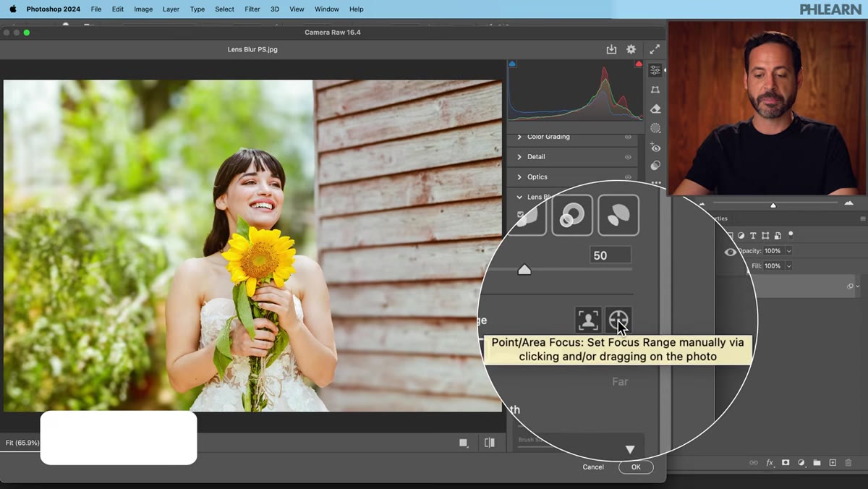Select the Geometry crop tool in Camera Raw
868x489 pixels.
tap(655, 90)
